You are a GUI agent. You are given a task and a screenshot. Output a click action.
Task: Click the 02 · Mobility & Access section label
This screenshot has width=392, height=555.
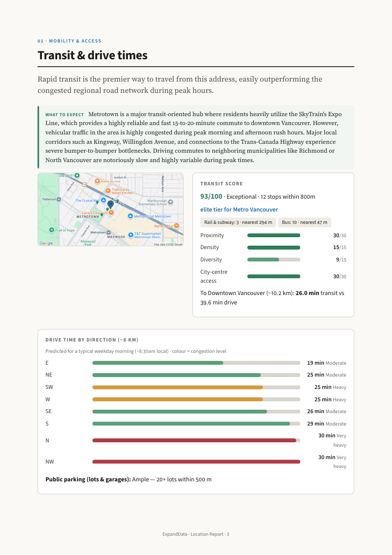coord(69,41)
